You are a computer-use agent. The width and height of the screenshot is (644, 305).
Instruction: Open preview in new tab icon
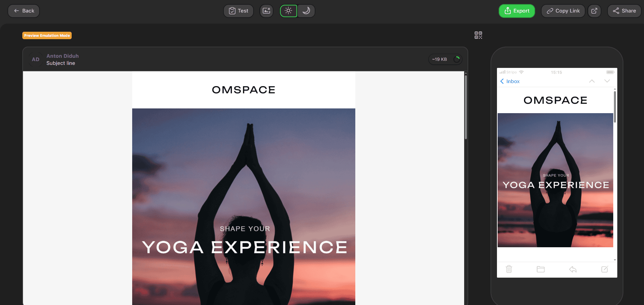tap(594, 11)
